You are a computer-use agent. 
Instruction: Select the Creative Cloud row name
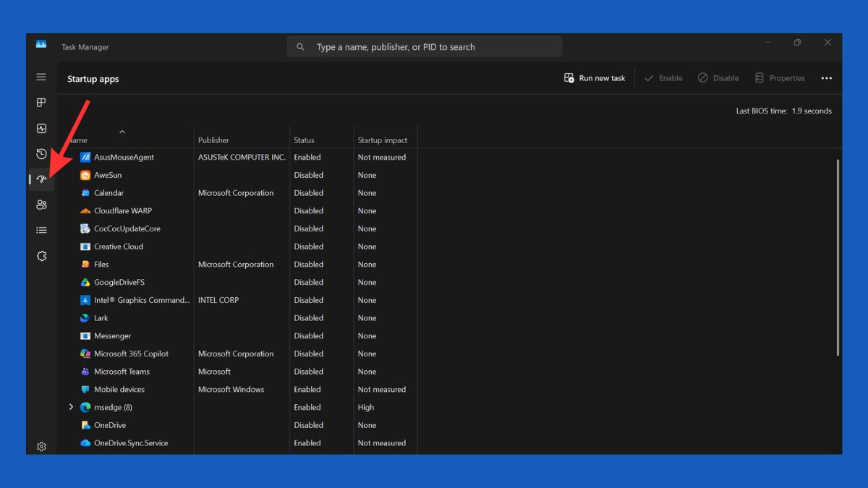pyautogui.click(x=119, y=247)
